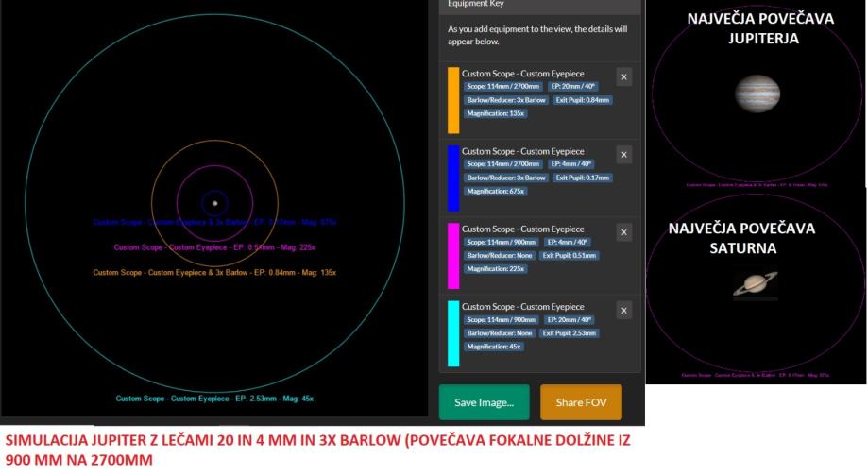868x475 pixels.
Task: Click the orange Mag: 135x label in the view
Action: tap(213, 272)
